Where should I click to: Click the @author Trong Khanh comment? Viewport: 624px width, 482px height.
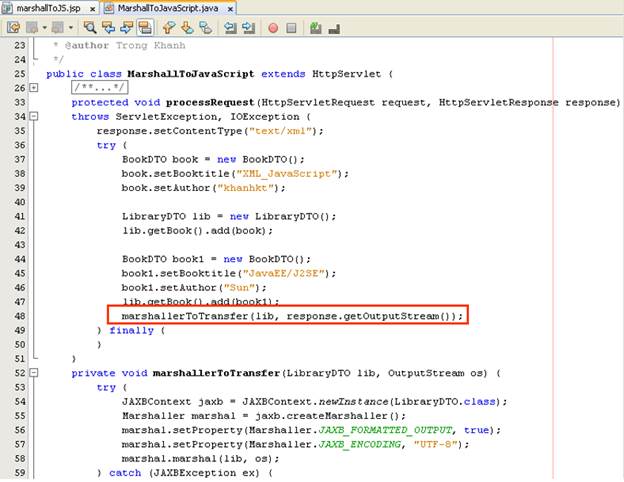coord(125,45)
